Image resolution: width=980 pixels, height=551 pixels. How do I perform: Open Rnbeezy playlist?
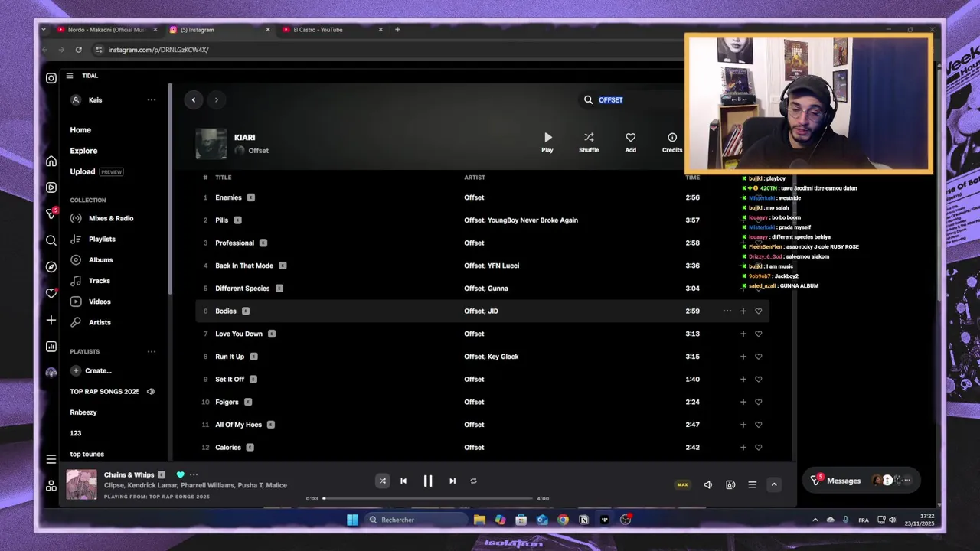pyautogui.click(x=83, y=412)
